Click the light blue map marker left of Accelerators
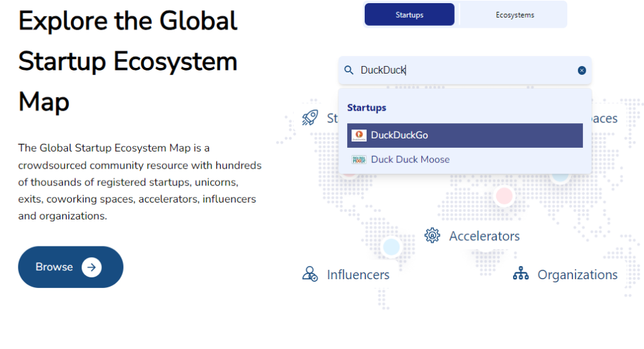This screenshot has height=349, width=644. coord(391,247)
